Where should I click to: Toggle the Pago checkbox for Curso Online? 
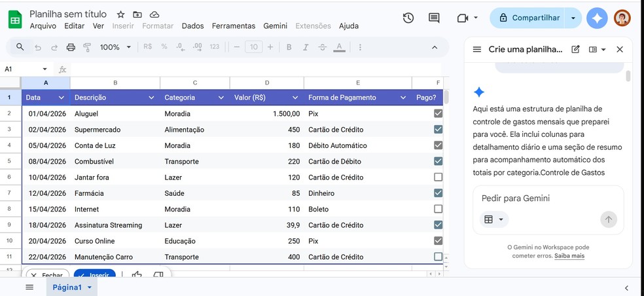coord(438,240)
